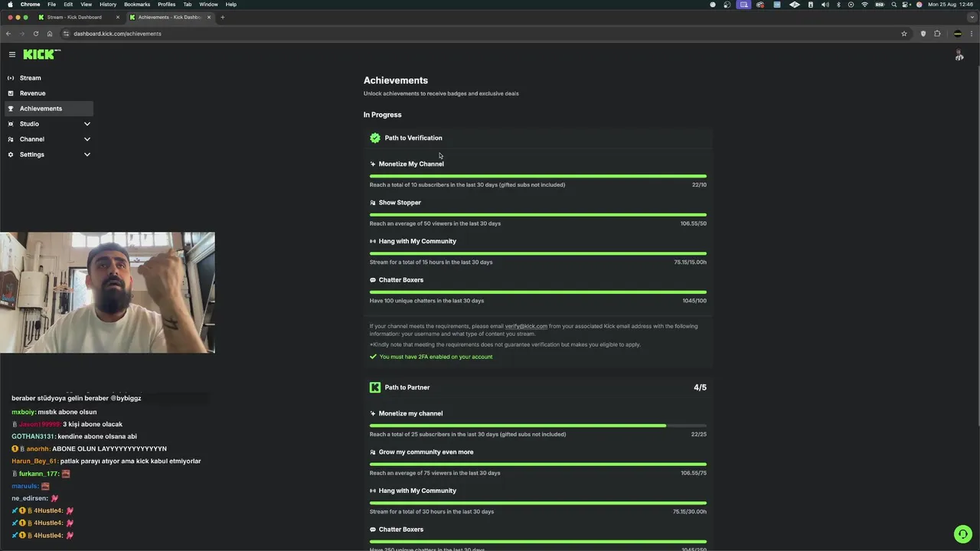Click the Path to Partner Kick badge icon
Screen dimensions: 980x551
coord(375,387)
